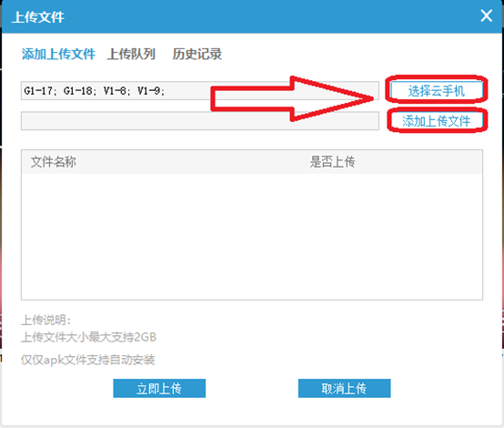Click the 上传说明 label
The width and height of the screenshot is (504, 428).
tap(46, 320)
